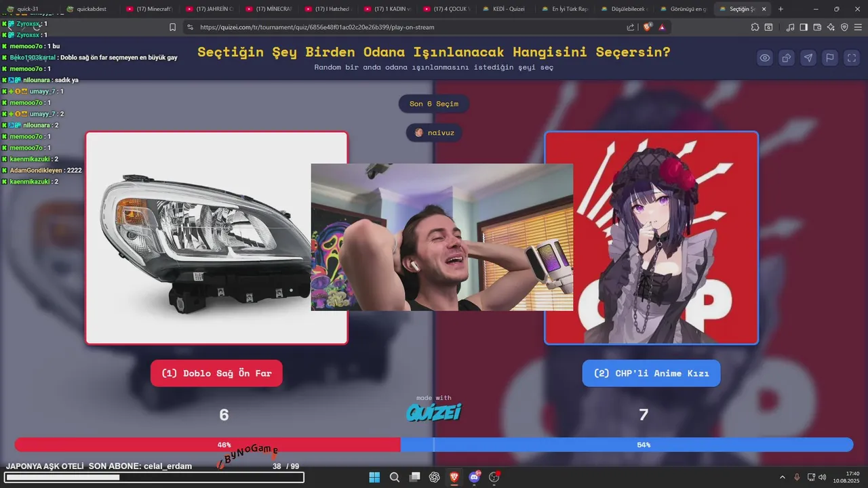Click the Brave VPN shield icon

[x=844, y=27]
